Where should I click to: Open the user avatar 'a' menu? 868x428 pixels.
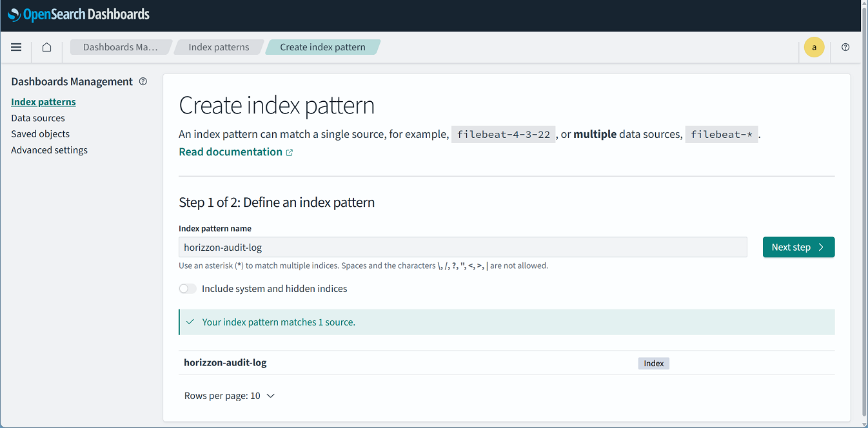click(814, 48)
